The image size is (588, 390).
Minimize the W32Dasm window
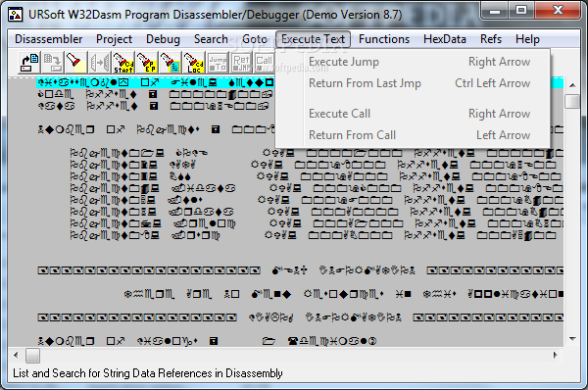[495, 11]
